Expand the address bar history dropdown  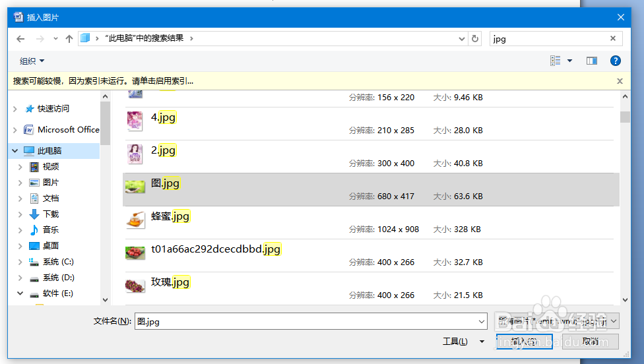[x=463, y=39]
